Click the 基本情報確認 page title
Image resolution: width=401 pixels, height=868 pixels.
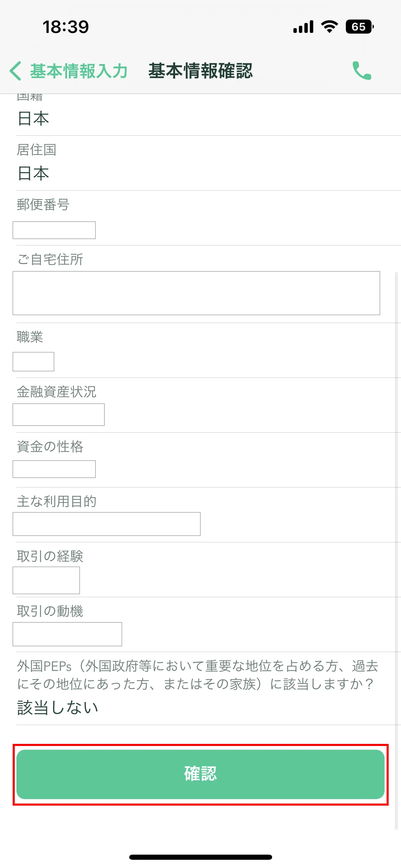pyautogui.click(x=200, y=71)
